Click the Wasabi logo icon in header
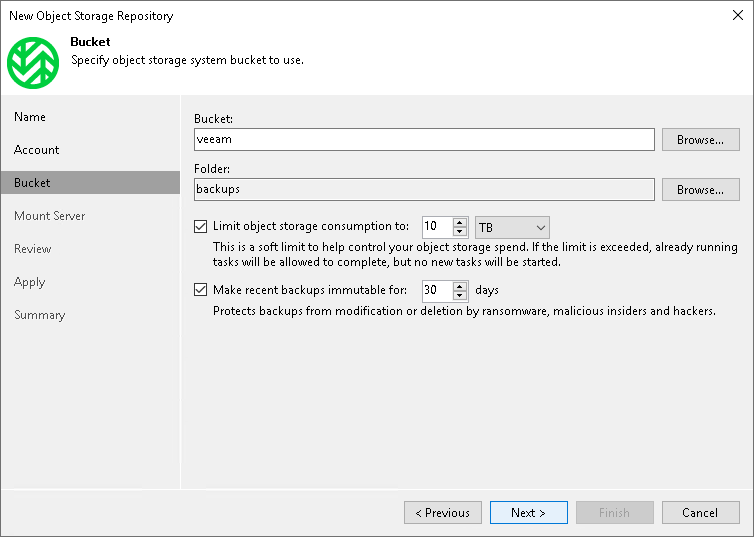The height and width of the screenshot is (537, 754). coord(33,63)
